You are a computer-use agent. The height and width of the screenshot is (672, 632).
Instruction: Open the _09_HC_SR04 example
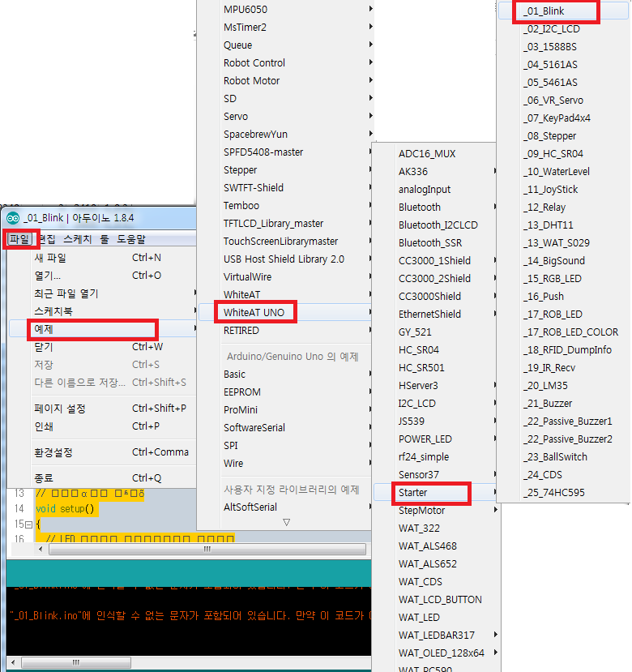[563, 154]
